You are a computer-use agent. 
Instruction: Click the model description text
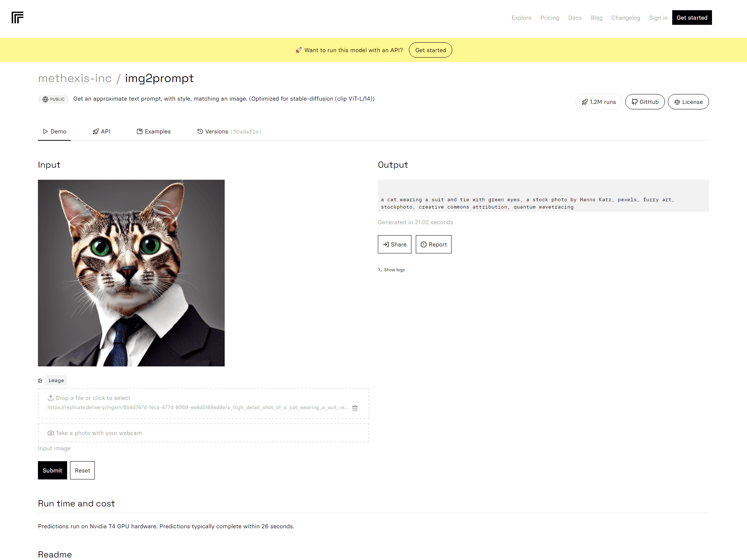pyautogui.click(x=224, y=99)
